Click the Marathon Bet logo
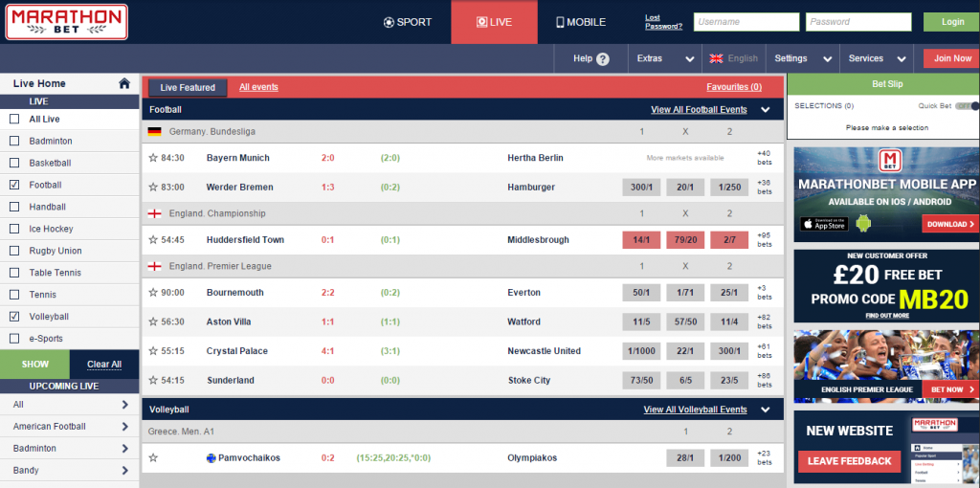 click(65, 22)
